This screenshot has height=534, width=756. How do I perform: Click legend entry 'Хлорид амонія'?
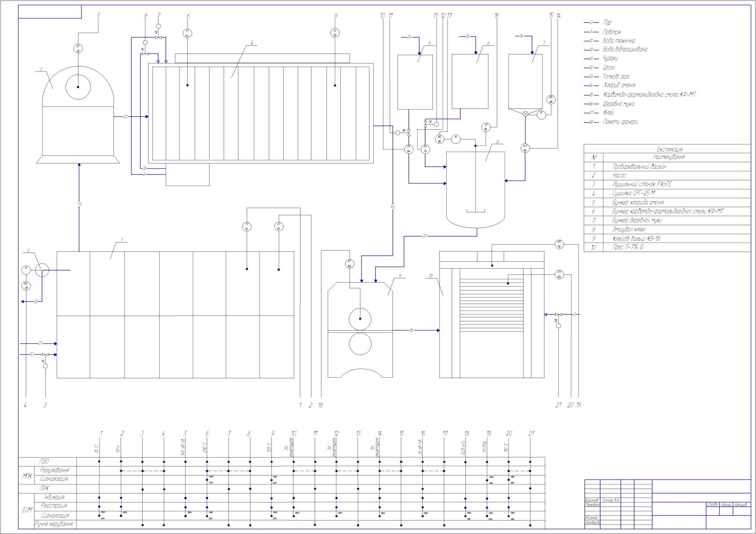pos(619,85)
